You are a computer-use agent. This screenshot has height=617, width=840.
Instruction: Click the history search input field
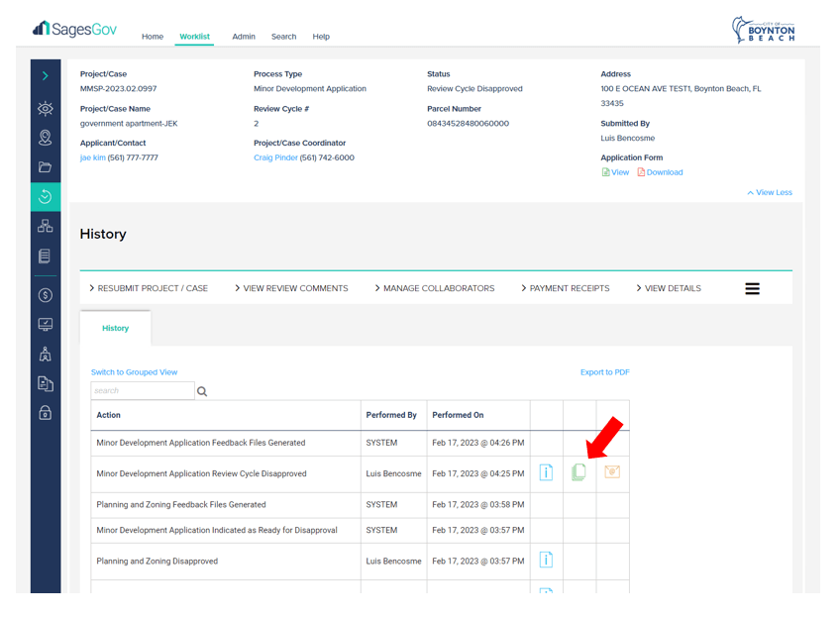[x=143, y=391]
